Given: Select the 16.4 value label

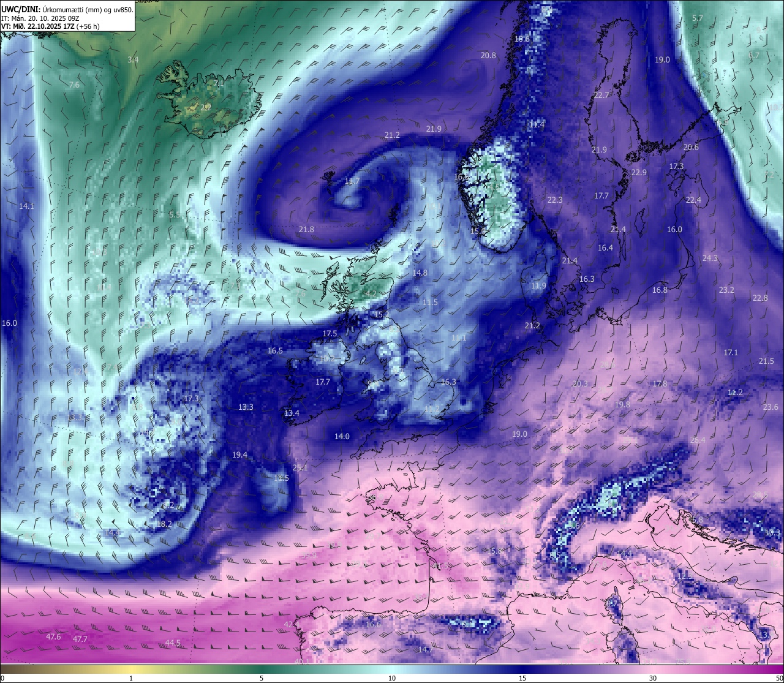Looking at the screenshot, I should click(x=605, y=248).
